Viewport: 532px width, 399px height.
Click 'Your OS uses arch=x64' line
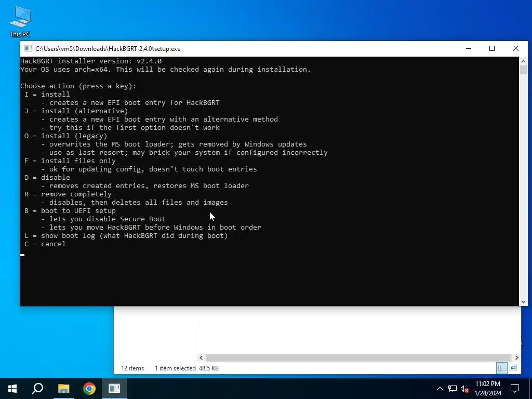pos(165,69)
